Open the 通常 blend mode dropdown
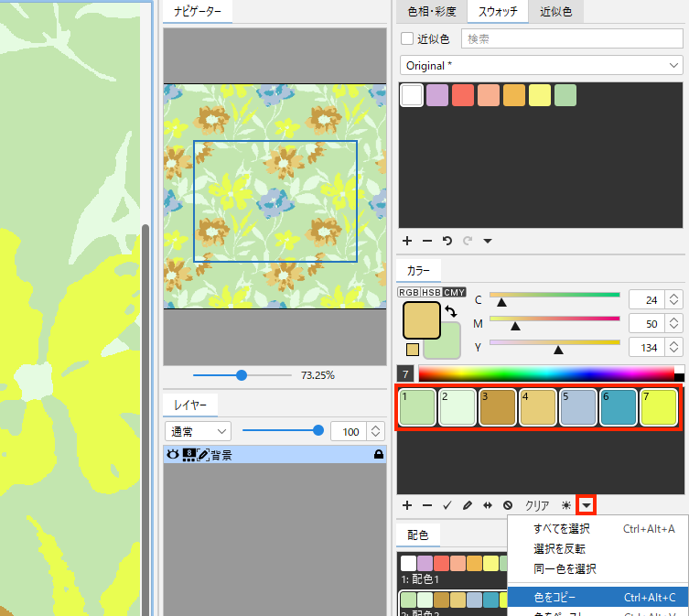 pyautogui.click(x=199, y=432)
